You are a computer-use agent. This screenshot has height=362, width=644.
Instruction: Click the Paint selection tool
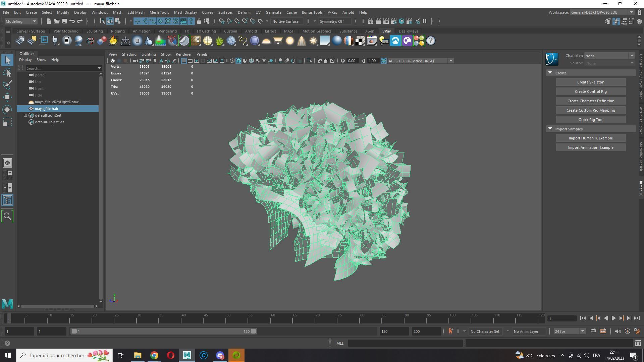pos(7,85)
